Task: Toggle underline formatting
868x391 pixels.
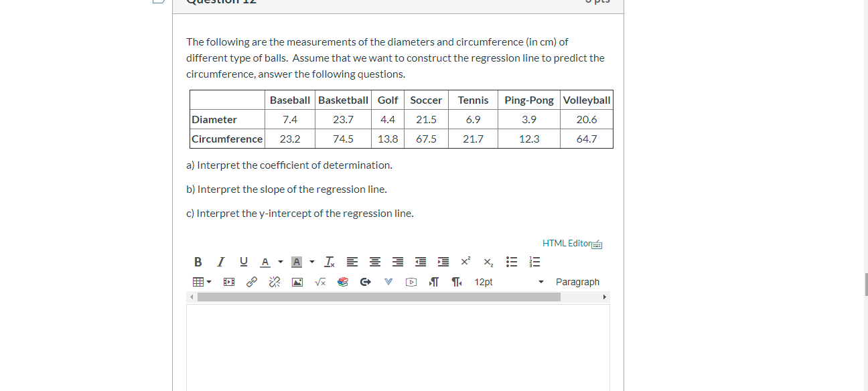Action: tap(244, 262)
